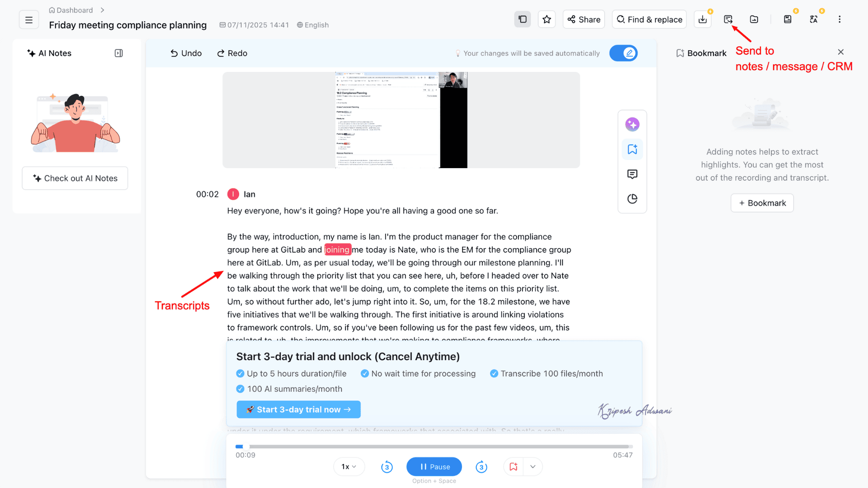Open the send to notes/CRM icon

pyautogui.click(x=728, y=19)
